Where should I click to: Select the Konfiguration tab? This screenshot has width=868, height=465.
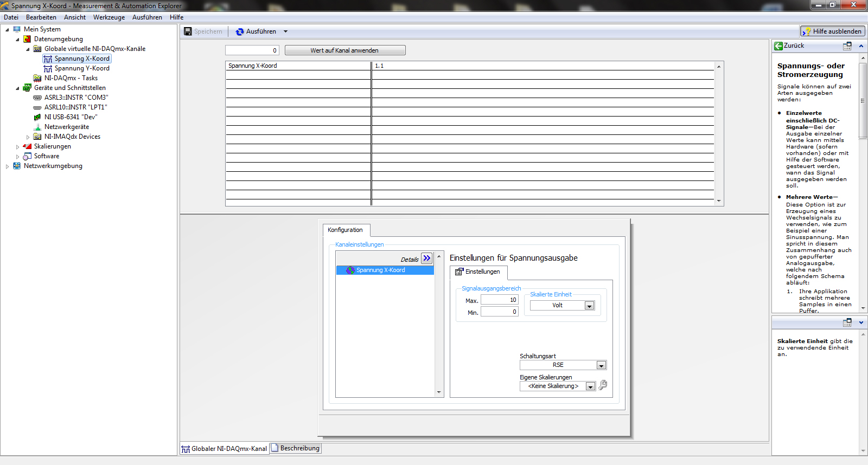(x=346, y=230)
